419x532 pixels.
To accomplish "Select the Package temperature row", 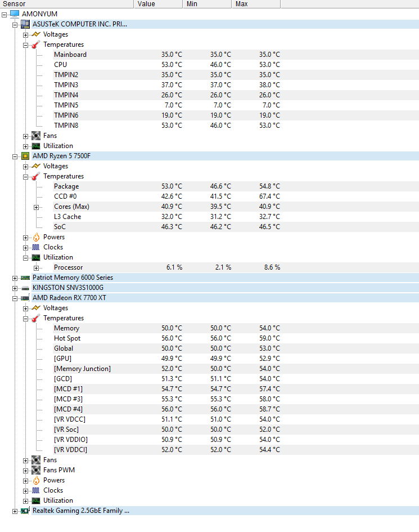I will point(236,186).
